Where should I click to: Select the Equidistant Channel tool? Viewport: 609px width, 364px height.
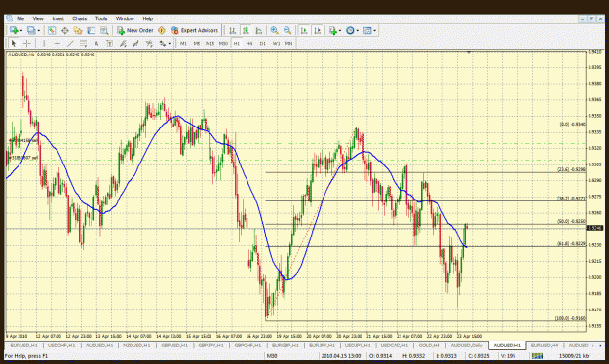pyautogui.click(x=83, y=43)
